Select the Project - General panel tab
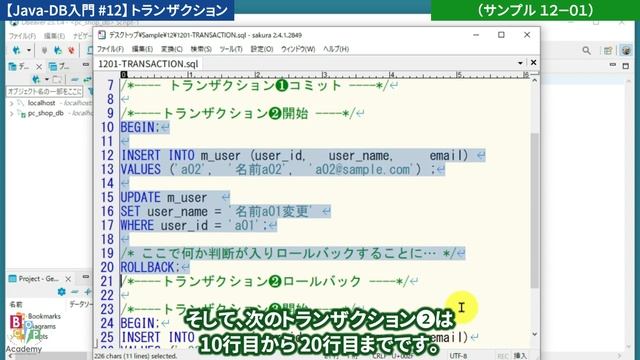Viewport: 640px width, 360px height. point(38,279)
